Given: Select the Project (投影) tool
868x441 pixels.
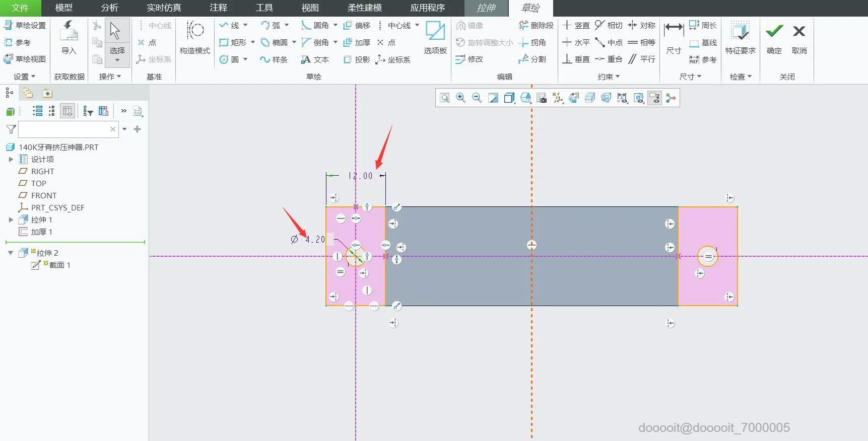Looking at the screenshot, I should coord(357,59).
